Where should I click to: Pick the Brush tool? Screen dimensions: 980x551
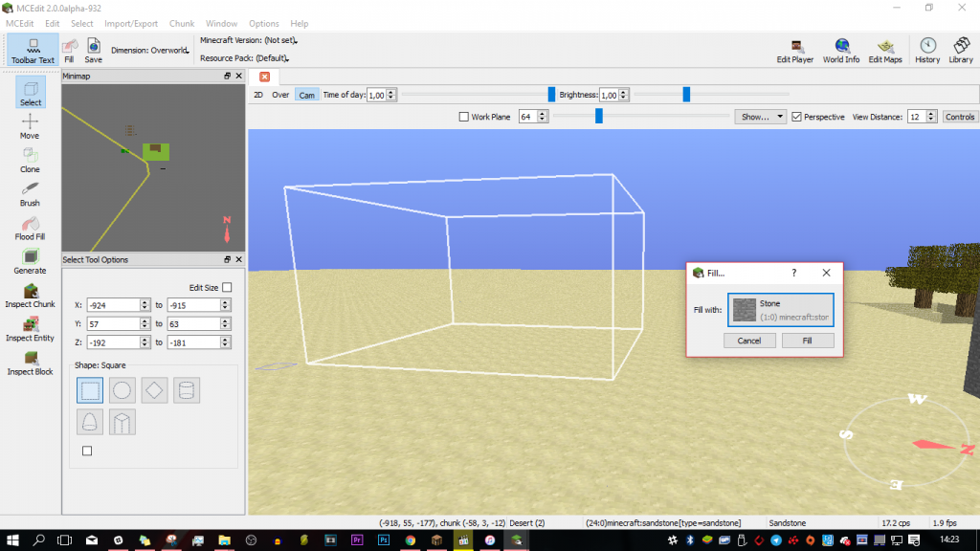click(x=30, y=193)
